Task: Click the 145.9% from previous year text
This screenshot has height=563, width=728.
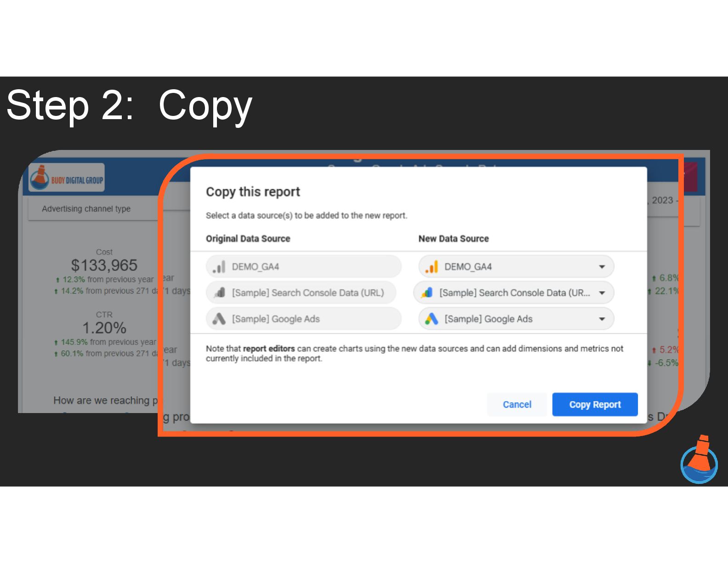Action: point(106,342)
